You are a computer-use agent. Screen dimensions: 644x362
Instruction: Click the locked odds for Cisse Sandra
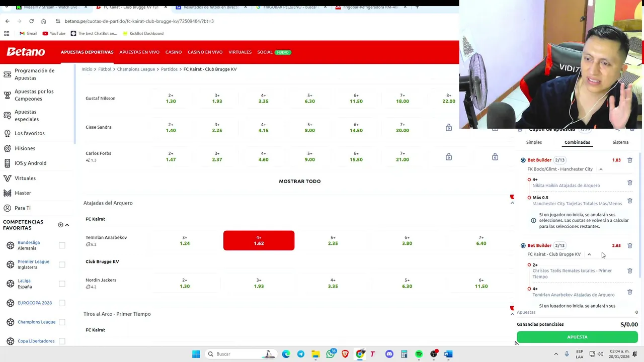click(448, 127)
